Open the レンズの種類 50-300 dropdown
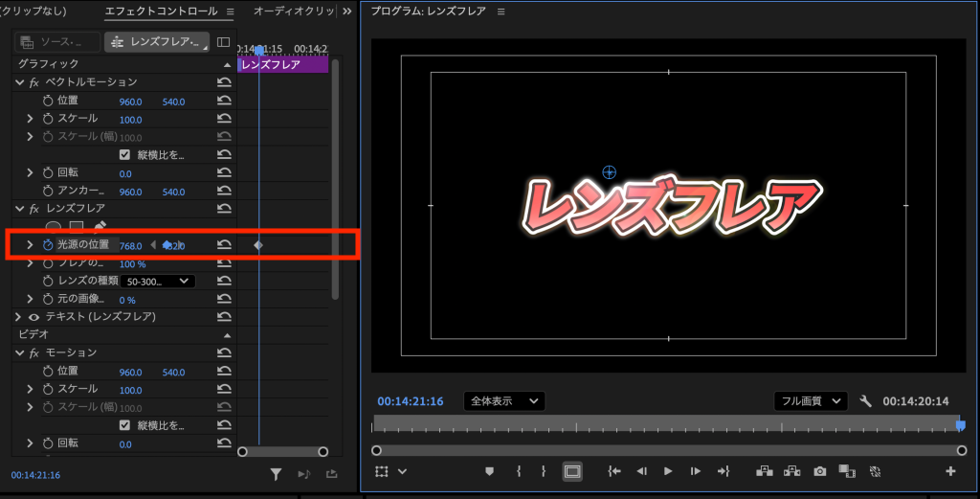 [158, 282]
